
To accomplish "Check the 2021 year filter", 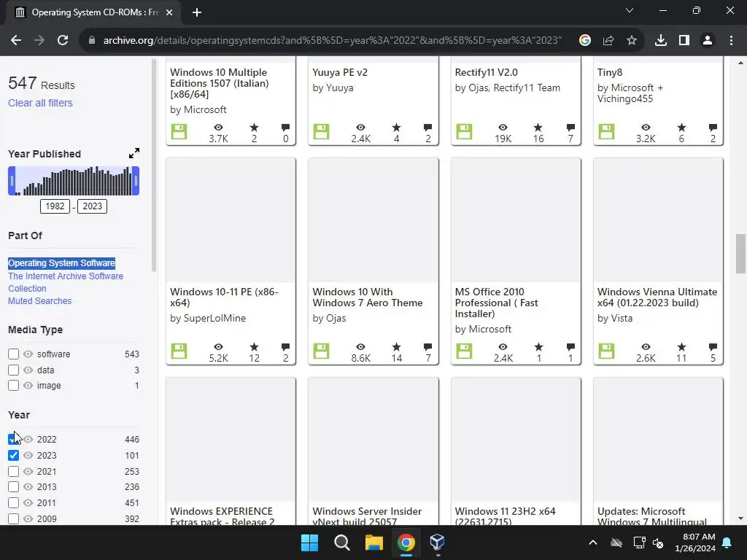I will [x=13, y=472].
